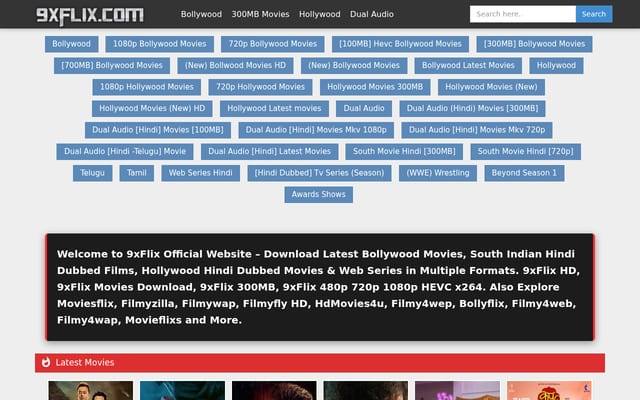Open the 300MB Movies navigation item
Viewport: 640px width, 400px height.
(260, 14)
